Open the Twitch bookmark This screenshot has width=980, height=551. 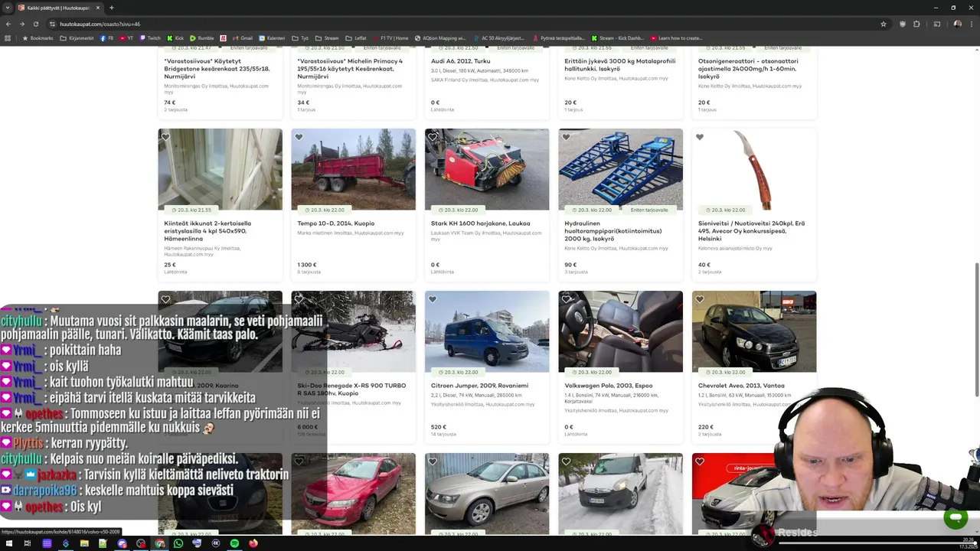(150, 38)
